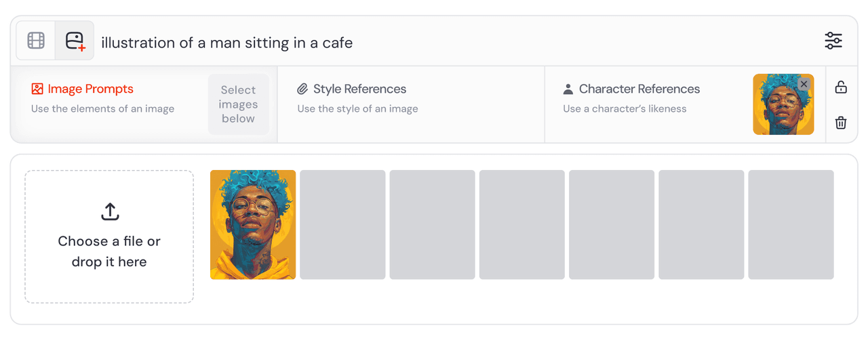This screenshot has height=340, width=868.
Task: Click the upload arrow icon
Action: (x=109, y=212)
